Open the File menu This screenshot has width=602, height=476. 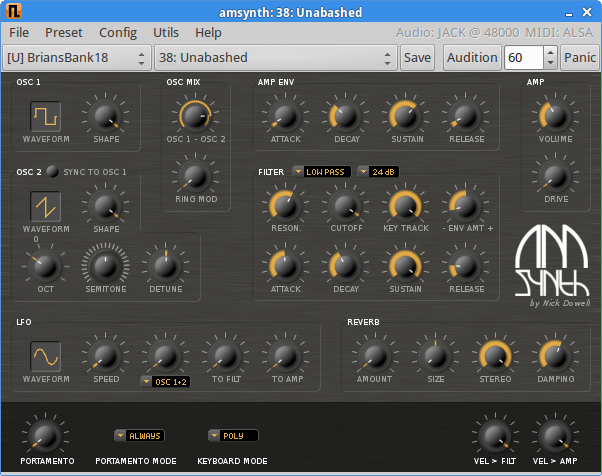click(x=19, y=33)
